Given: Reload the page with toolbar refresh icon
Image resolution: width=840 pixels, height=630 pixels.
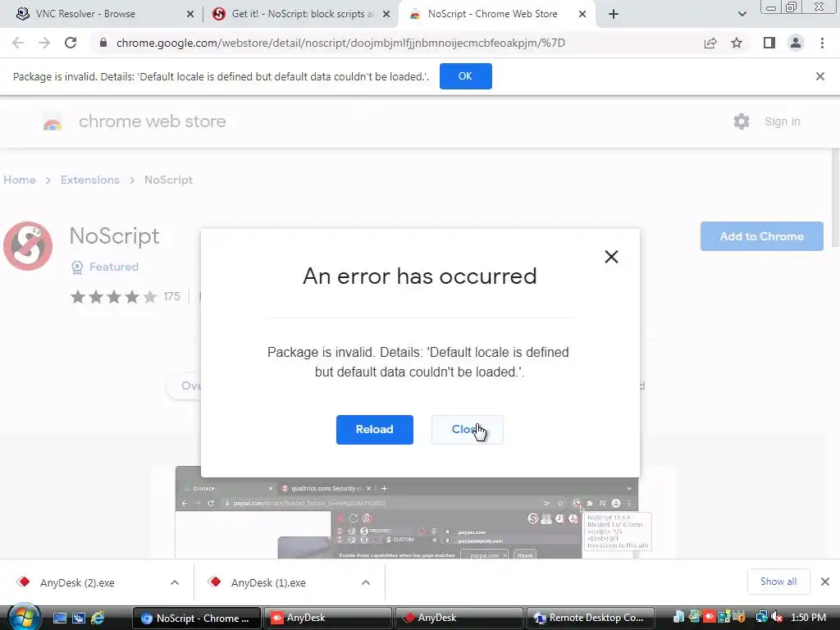Looking at the screenshot, I should pos(71,43).
